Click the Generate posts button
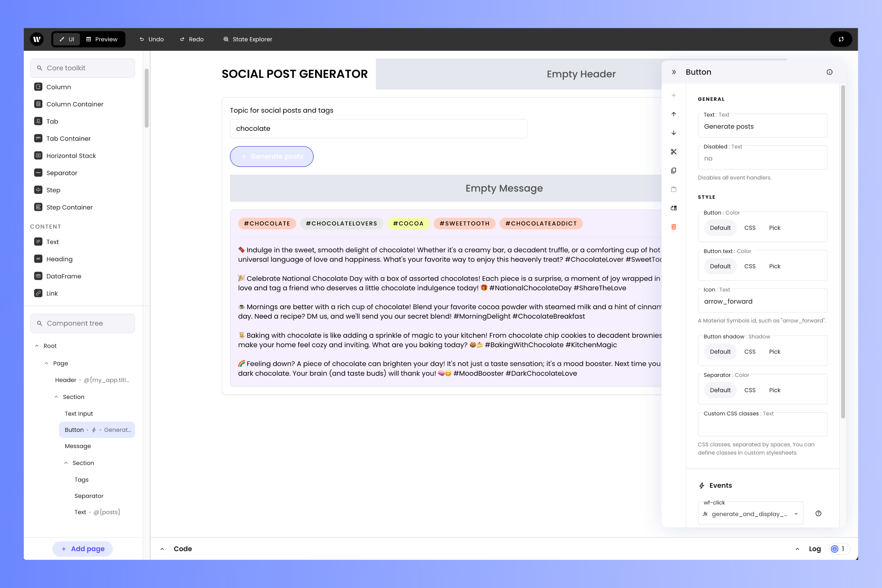This screenshot has width=882, height=588. click(x=271, y=156)
